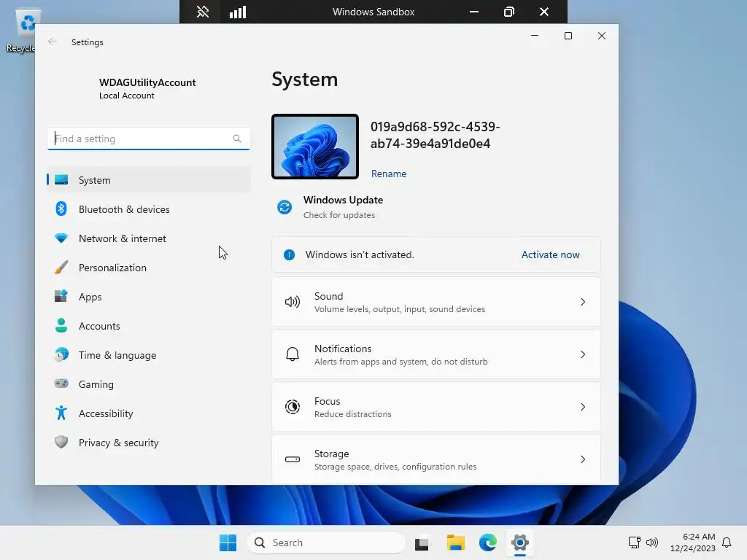This screenshot has width=747, height=560.
Task: Click the info icon beside activation notice
Action: [x=289, y=254]
